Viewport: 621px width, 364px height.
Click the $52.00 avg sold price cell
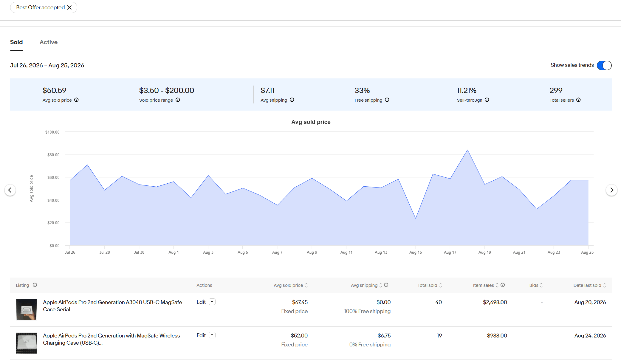[x=299, y=336]
